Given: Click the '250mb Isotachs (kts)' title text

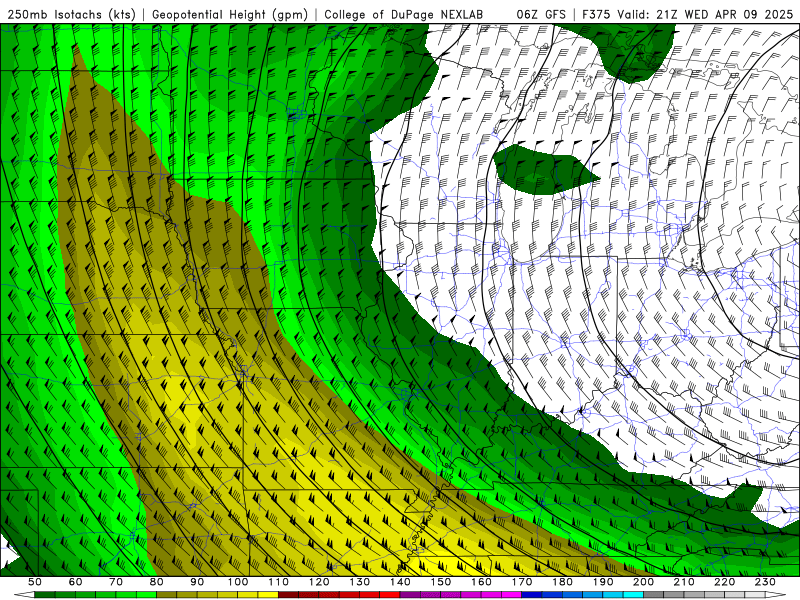Looking at the screenshot, I should (71, 15).
